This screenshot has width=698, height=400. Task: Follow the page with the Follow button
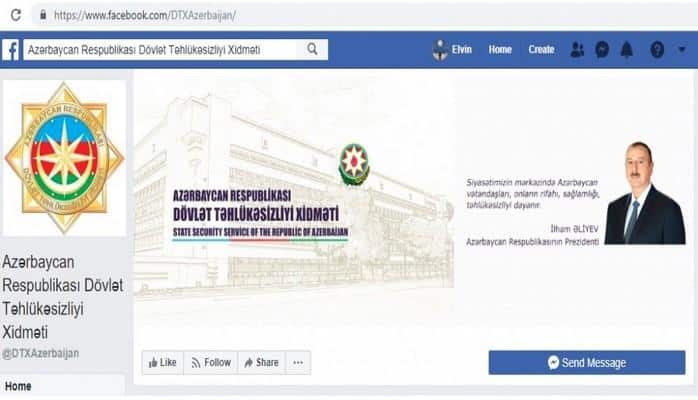(x=211, y=363)
